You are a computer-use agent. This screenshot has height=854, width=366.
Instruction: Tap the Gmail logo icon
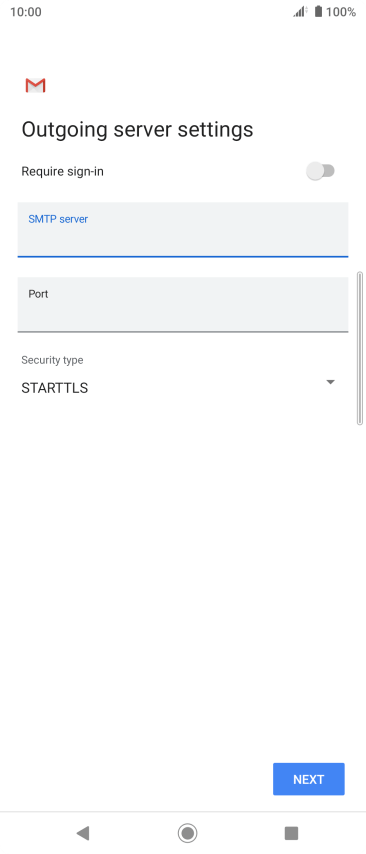35,85
